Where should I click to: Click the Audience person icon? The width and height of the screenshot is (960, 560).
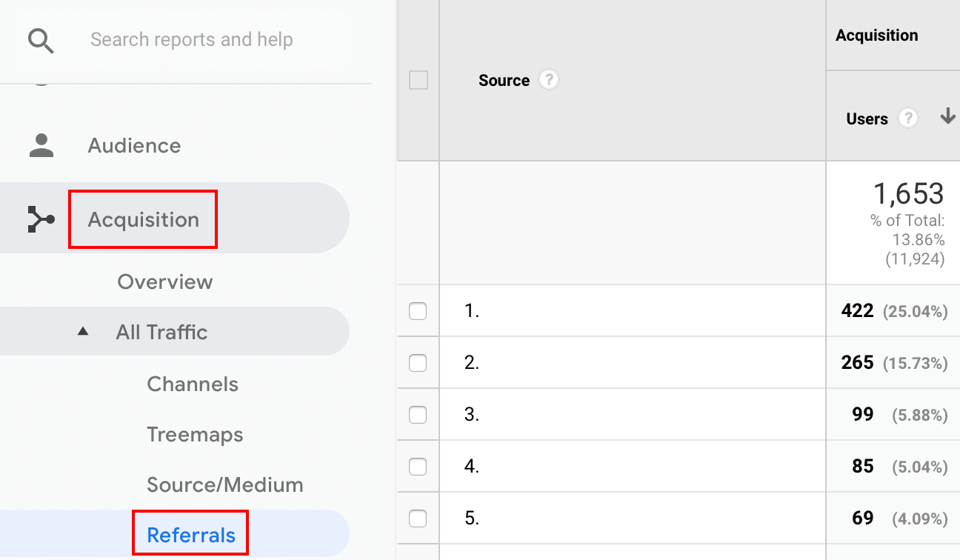tap(41, 145)
